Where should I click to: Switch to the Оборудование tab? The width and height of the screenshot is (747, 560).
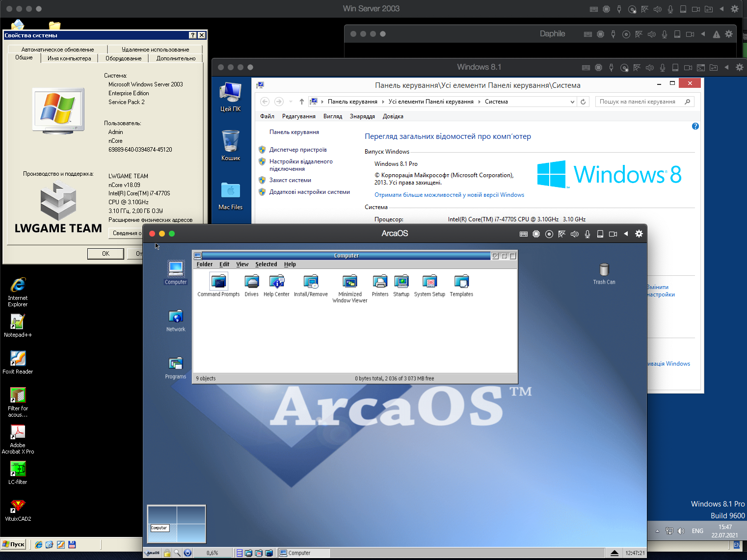pos(123,58)
